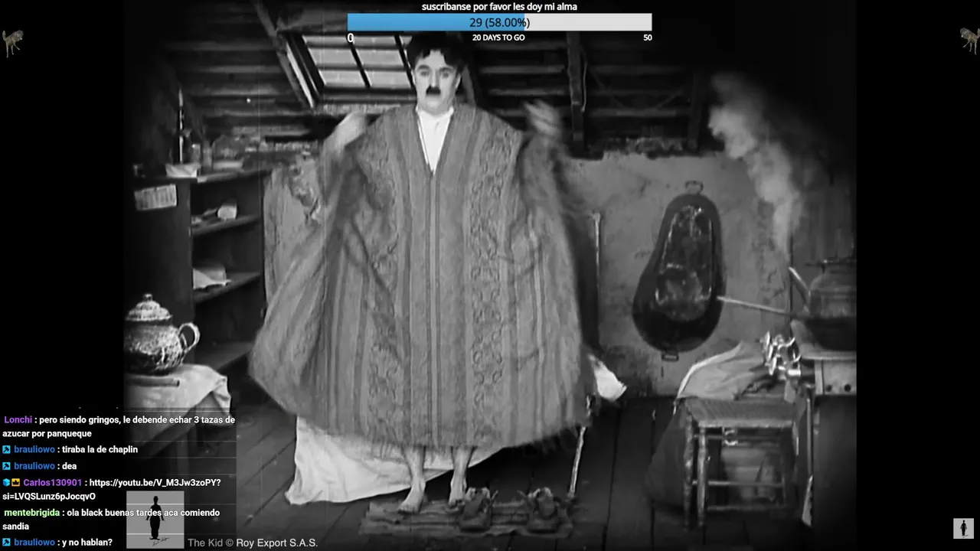
Task: Click 'The Kid © Roy Export S.A.S.' credit text
Action: [x=253, y=543]
